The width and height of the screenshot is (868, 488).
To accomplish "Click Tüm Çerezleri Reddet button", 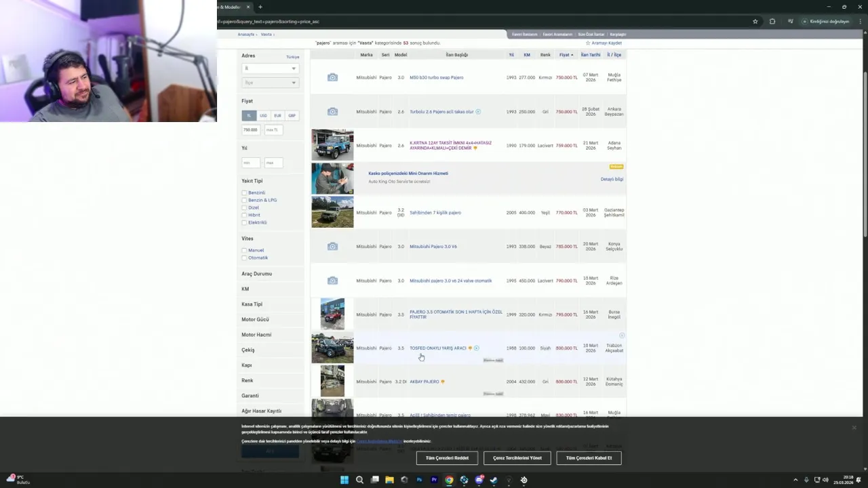I will pyautogui.click(x=448, y=458).
